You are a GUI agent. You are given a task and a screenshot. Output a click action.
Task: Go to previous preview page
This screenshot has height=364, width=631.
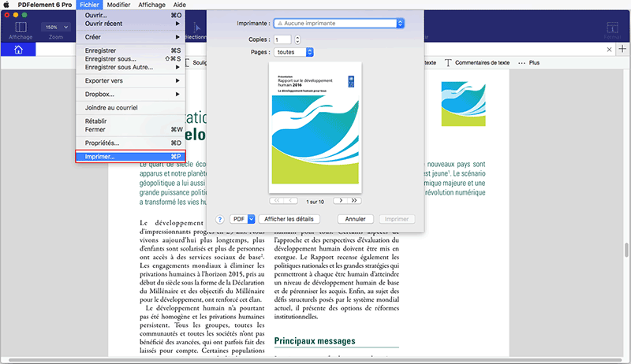[x=290, y=200]
